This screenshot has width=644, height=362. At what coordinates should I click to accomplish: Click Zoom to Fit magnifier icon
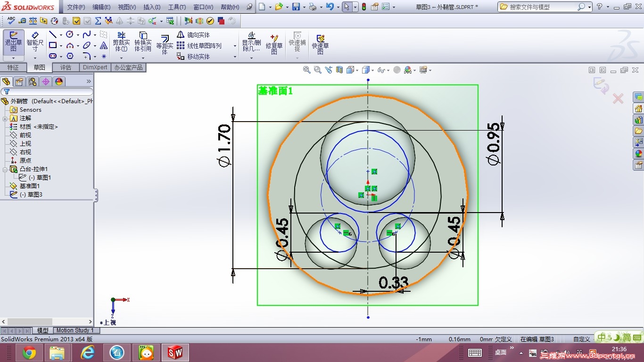307,70
